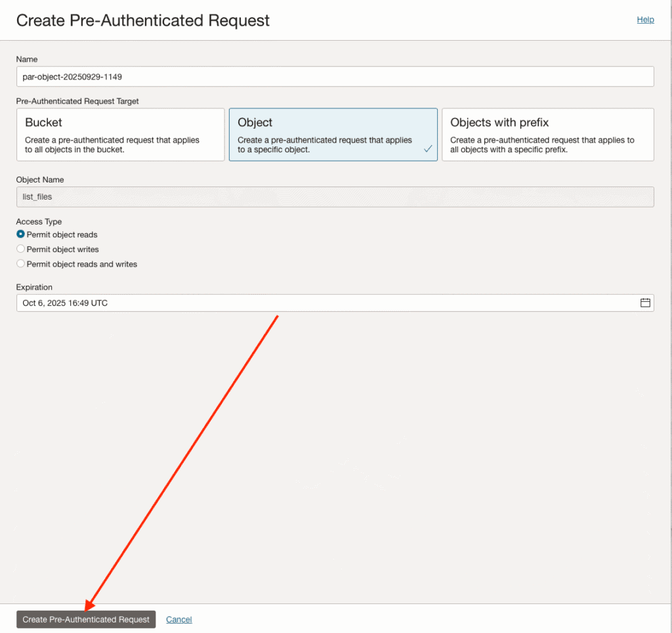The height and width of the screenshot is (633, 672).
Task: Click the Object Name label
Action: click(x=40, y=179)
